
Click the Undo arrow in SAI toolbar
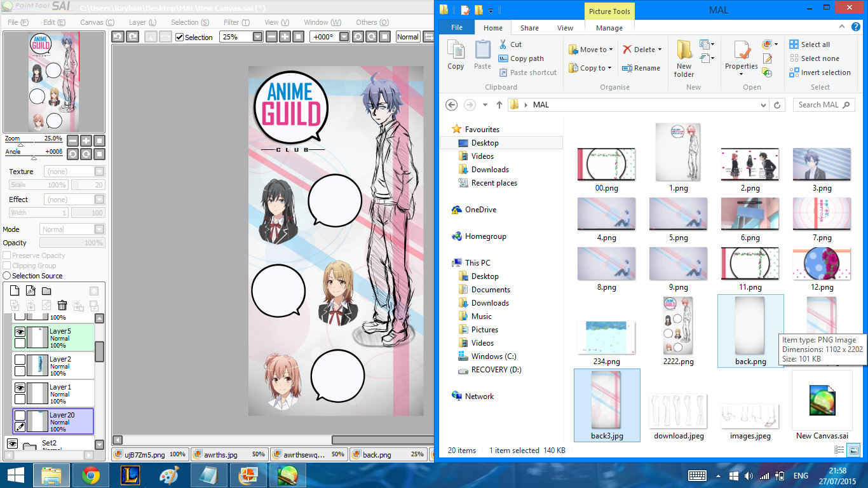tap(118, 37)
